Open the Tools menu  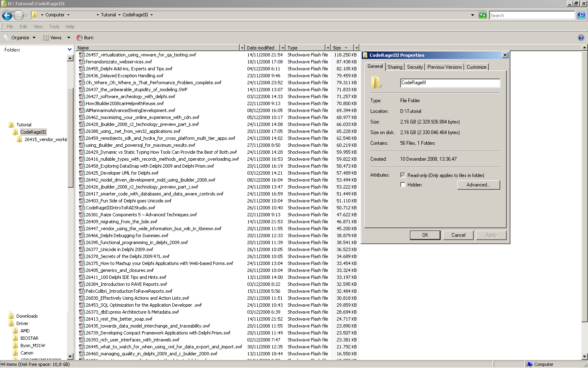click(54, 27)
